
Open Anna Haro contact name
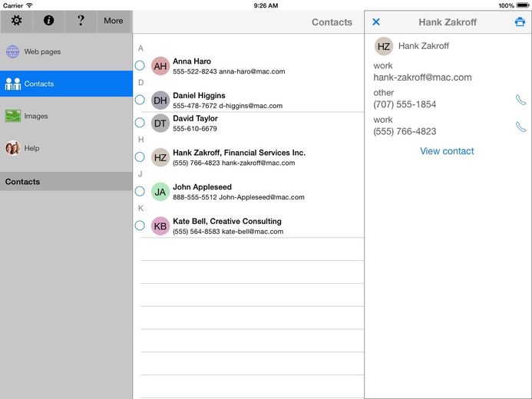(192, 61)
